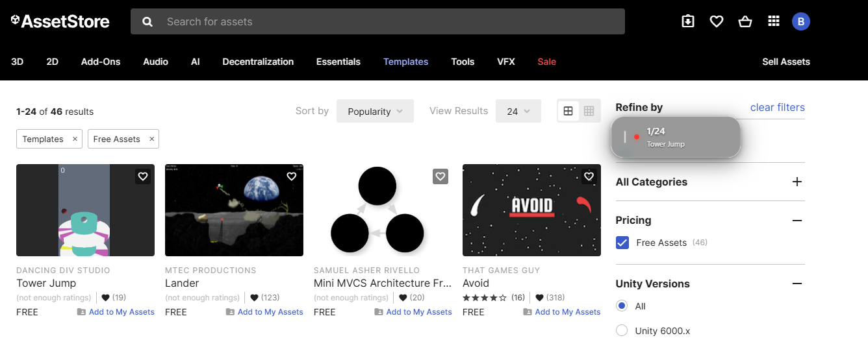Screen dimensions: 868x338
Task: Open the View Results 24 dropdown
Action: click(x=518, y=111)
